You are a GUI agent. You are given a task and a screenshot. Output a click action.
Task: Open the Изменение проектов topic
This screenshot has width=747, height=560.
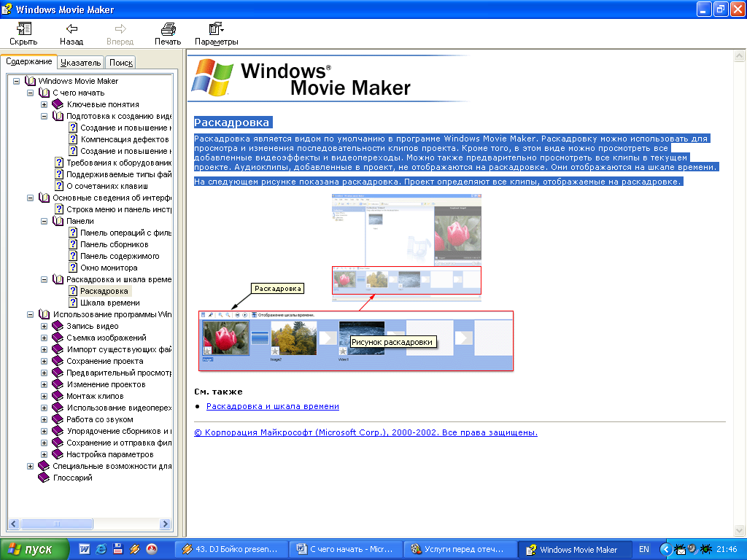106,384
